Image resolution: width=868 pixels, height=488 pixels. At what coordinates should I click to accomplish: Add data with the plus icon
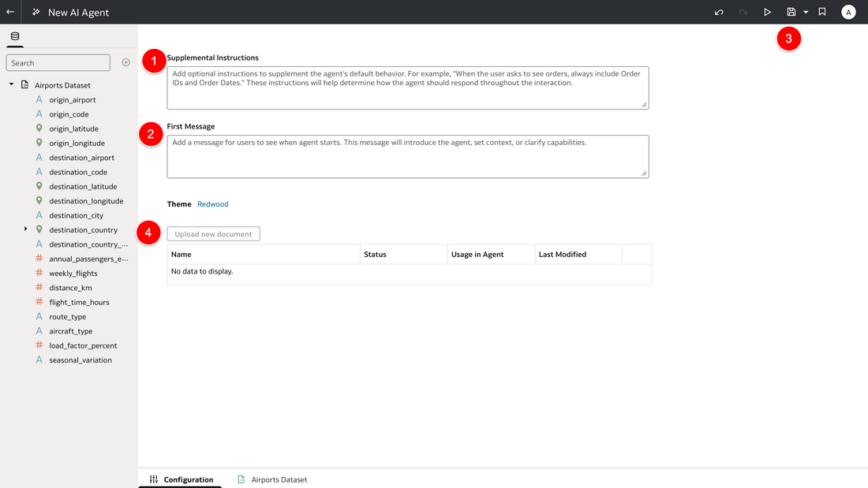(125, 62)
